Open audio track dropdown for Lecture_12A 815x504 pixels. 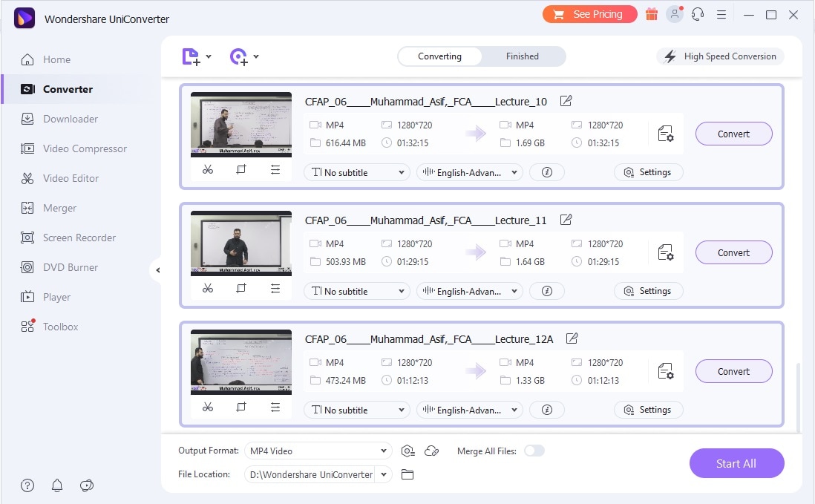(x=469, y=410)
